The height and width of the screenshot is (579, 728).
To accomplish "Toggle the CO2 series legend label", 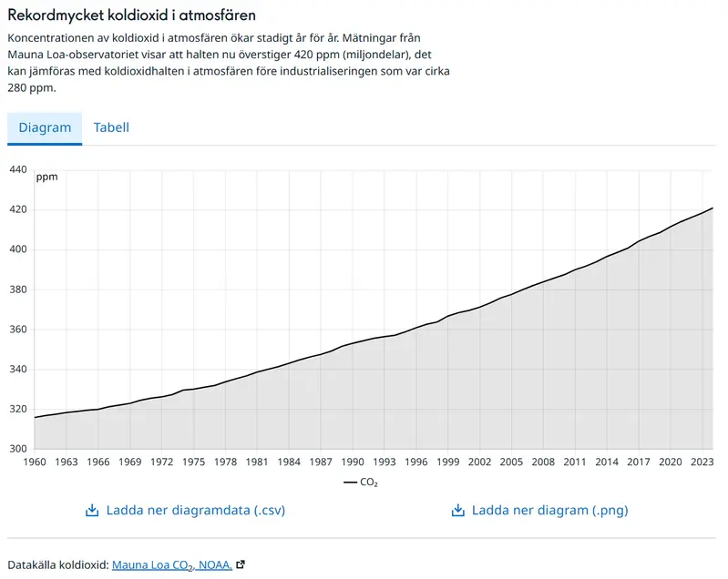I will click(x=369, y=482).
